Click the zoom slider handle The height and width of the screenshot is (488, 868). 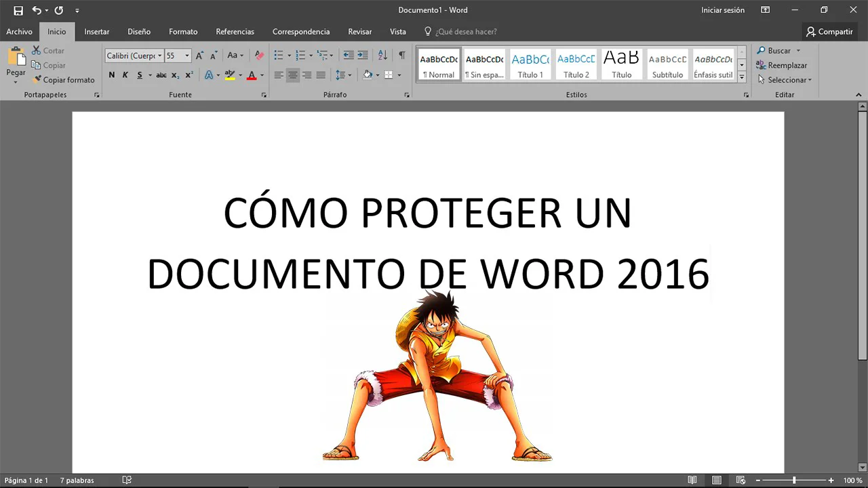pos(794,480)
